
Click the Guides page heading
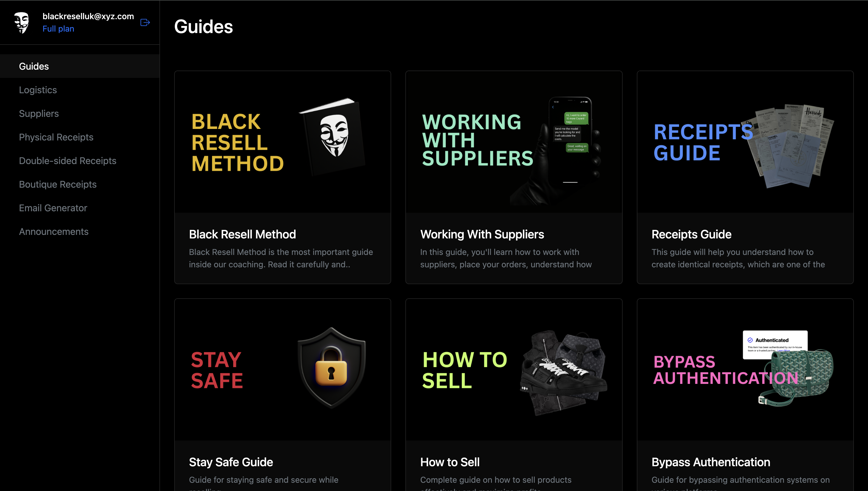pos(203,26)
